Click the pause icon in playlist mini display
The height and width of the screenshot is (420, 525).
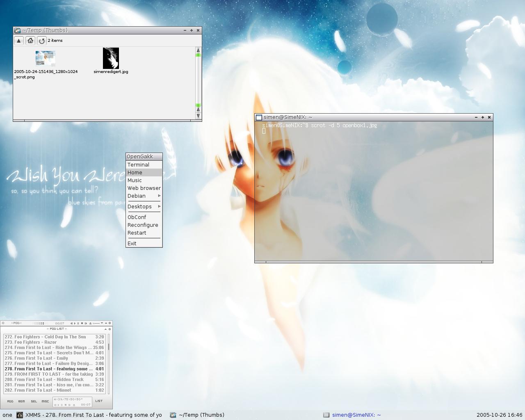62,405
